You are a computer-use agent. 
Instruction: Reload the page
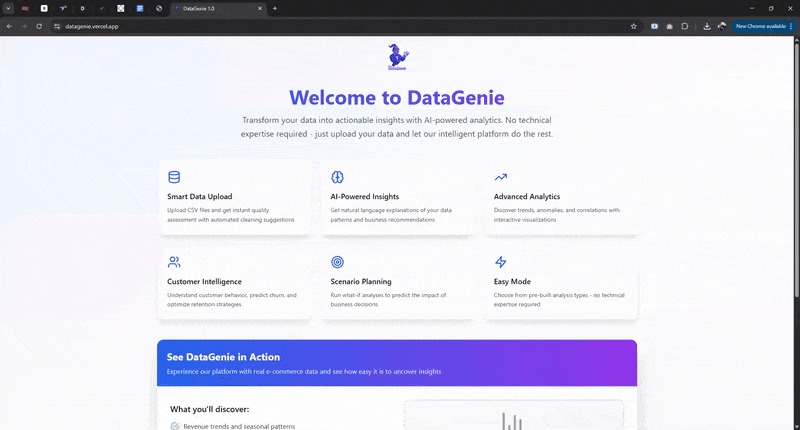click(39, 26)
